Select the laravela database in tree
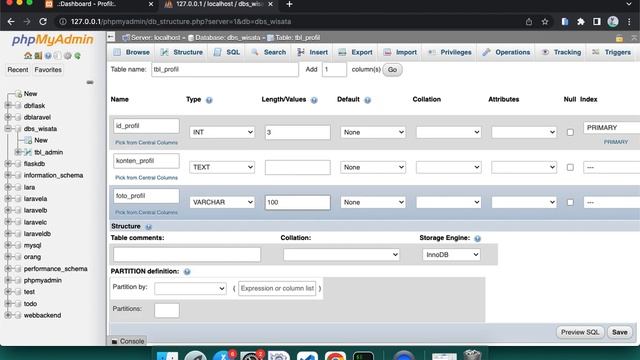Screen dimensions: 640x360 click(35, 199)
